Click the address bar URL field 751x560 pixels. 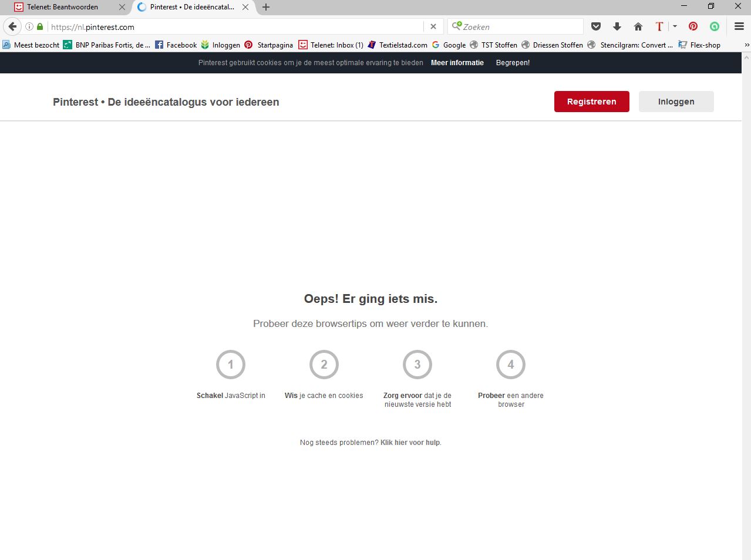(x=235, y=26)
